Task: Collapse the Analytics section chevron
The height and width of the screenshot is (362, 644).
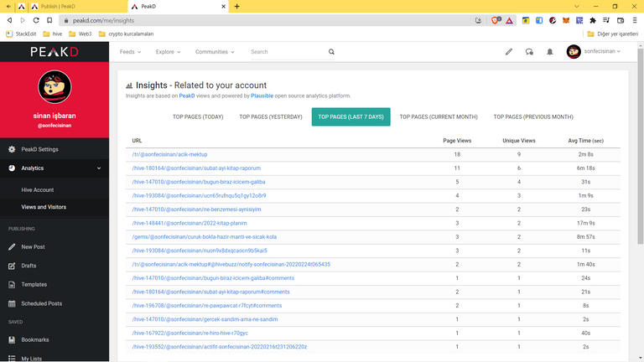Action: click(x=99, y=168)
